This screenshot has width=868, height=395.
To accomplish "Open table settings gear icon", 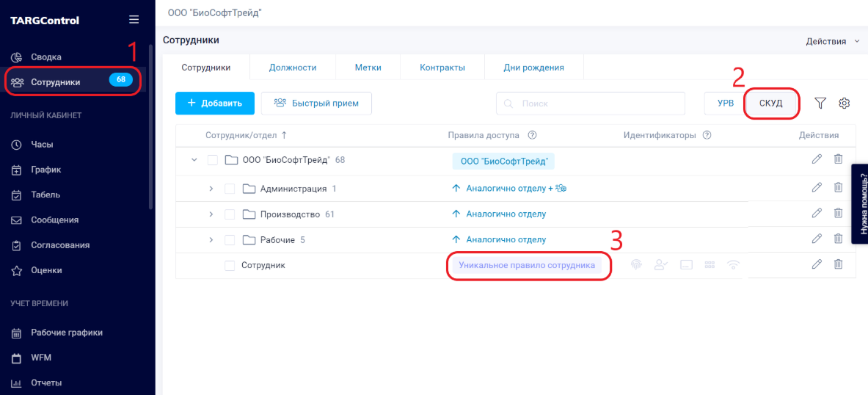I will (845, 104).
